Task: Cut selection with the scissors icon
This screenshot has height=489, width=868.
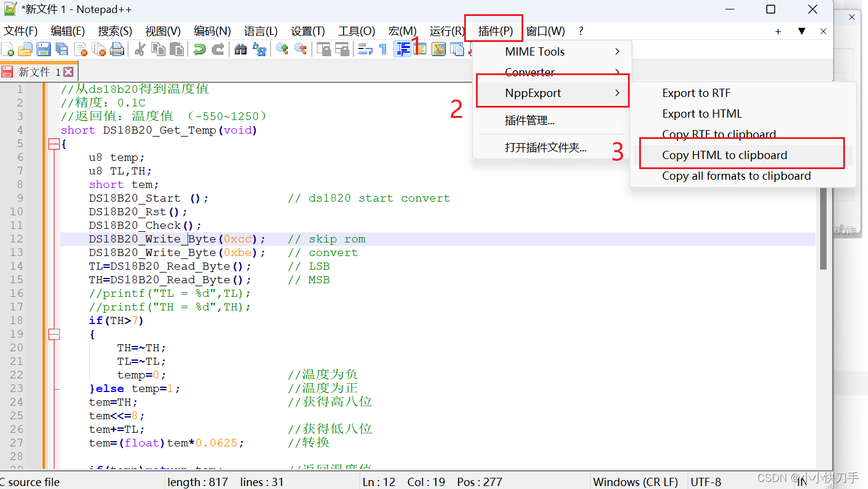Action: (140, 49)
